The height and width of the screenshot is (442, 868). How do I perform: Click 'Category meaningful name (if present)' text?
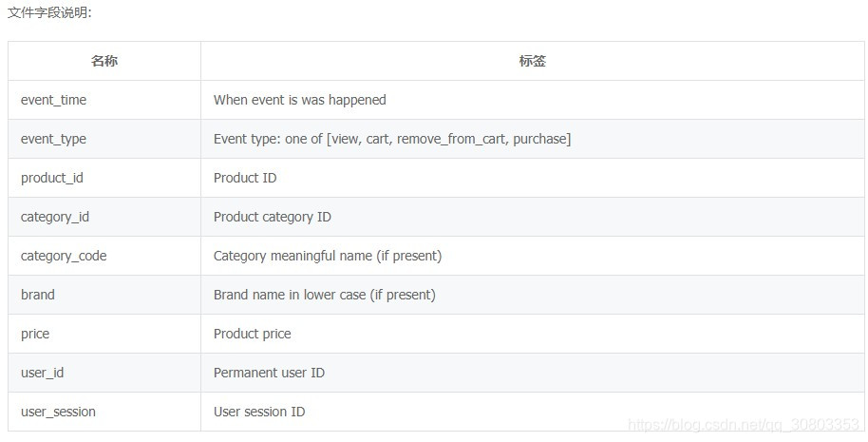pyautogui.click(x=328, y=256)
